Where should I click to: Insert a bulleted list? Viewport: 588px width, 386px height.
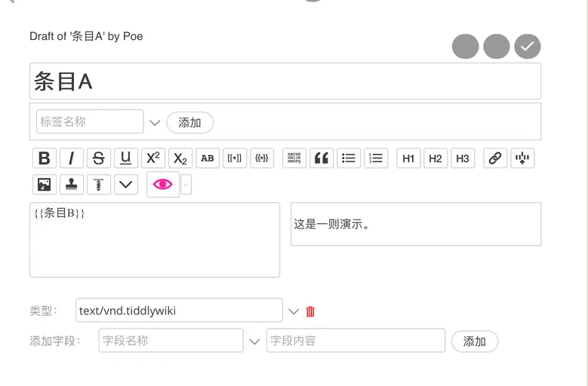click(349, 158)
